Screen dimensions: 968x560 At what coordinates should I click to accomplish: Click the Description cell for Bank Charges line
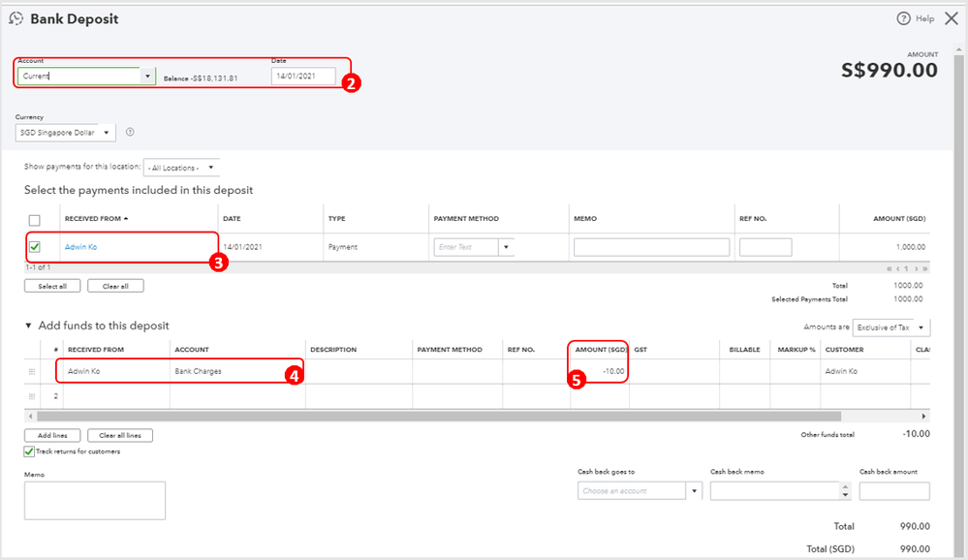click(359, 372)
